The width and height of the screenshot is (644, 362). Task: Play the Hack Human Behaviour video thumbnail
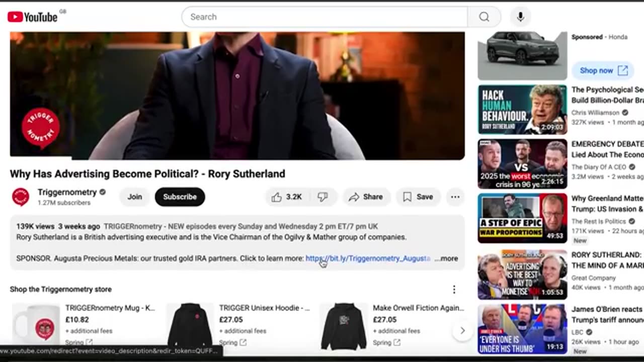522,110
